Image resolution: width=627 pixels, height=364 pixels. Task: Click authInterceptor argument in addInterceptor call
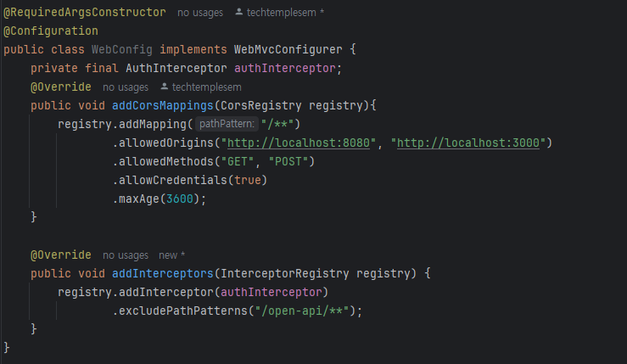(272, 293)
